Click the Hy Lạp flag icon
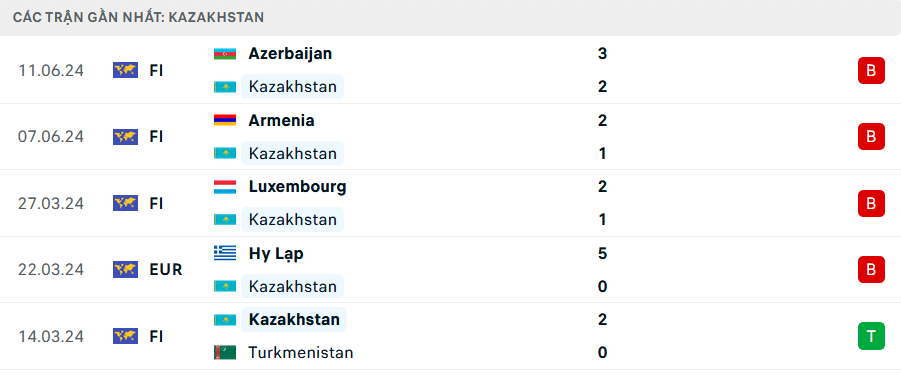 (x=225, y=253)
